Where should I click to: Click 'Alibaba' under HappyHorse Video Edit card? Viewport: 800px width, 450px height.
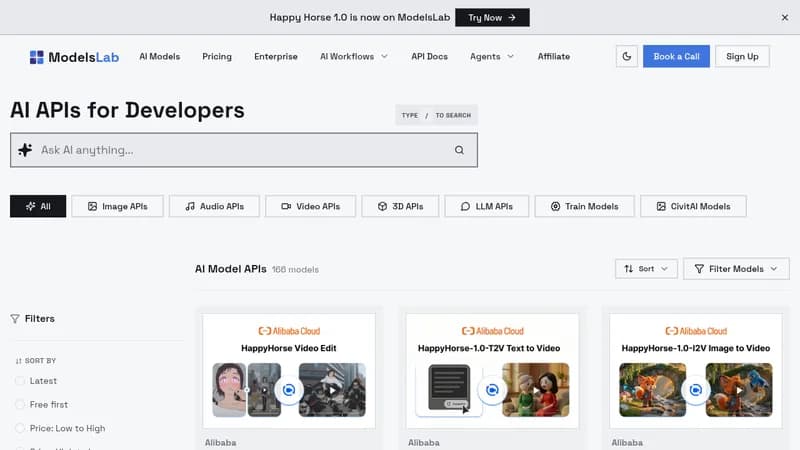(220, 442)
